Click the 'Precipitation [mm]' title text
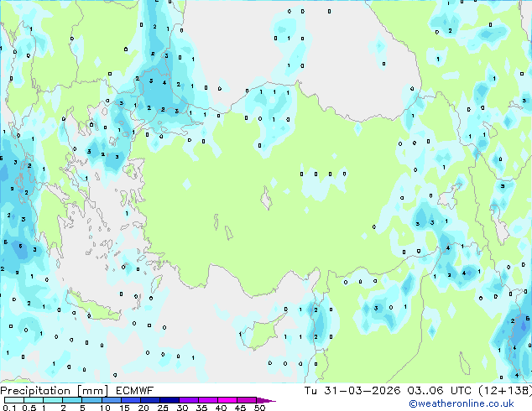532x411 pixels. [x=55, y=391]
